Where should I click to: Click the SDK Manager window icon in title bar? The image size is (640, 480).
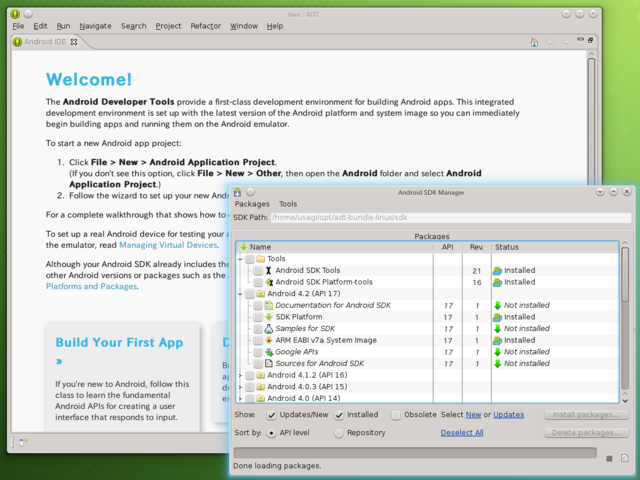point(238,192)
